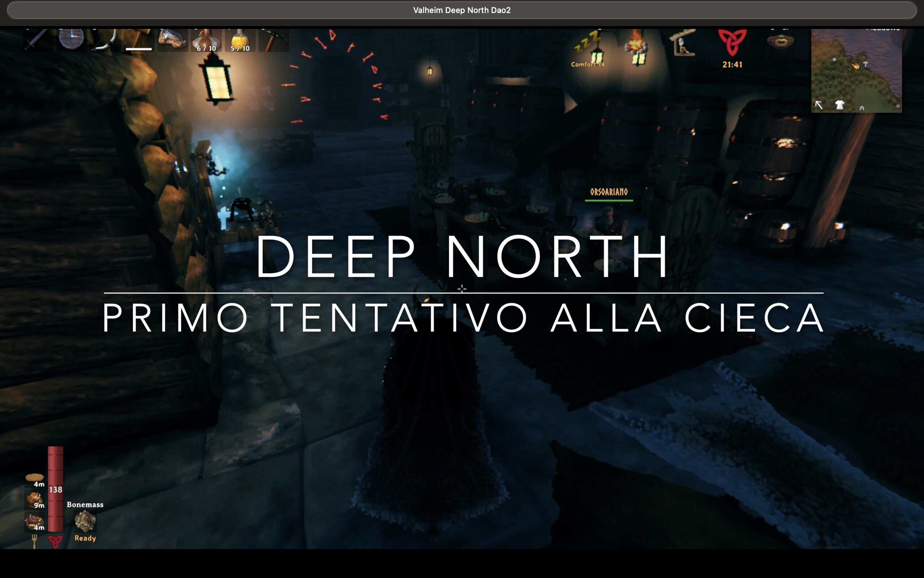
Task: Click the Bonemass forsaken power icon
Action: 85,521
